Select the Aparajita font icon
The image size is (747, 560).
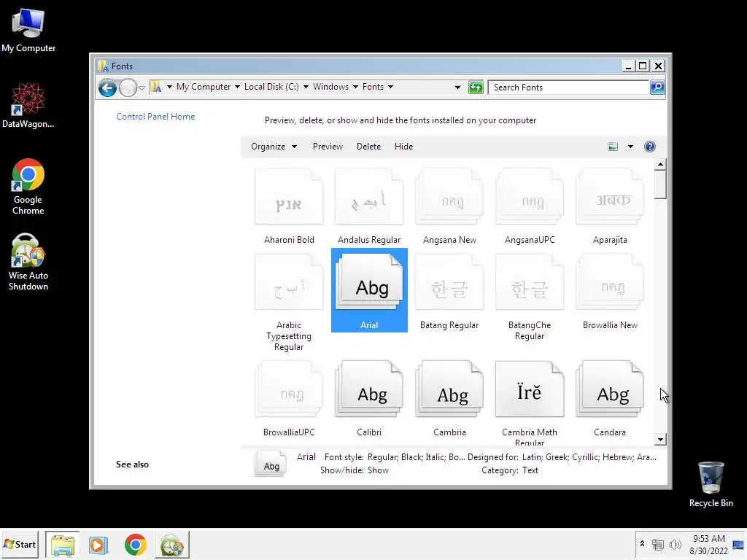(610, 197)
